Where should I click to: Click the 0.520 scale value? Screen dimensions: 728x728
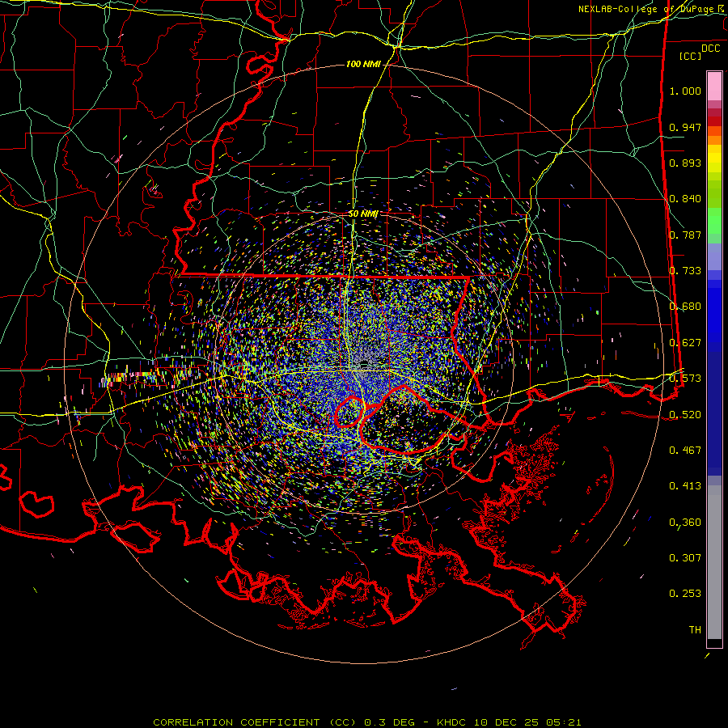click(x=685, y=415)
